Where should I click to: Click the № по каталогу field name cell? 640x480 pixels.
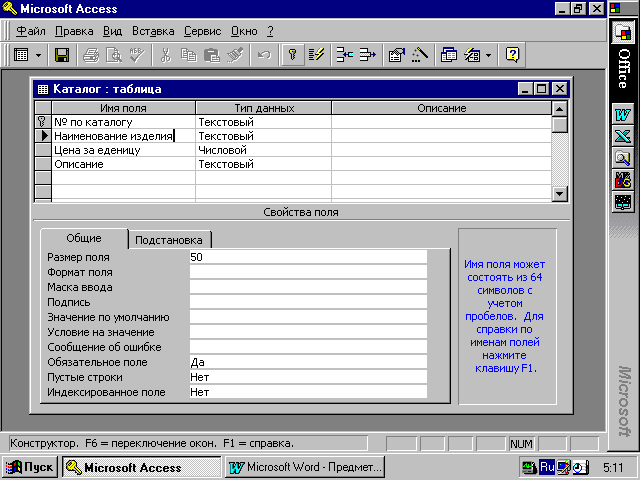pyautogui.click(x=124, y=122)
